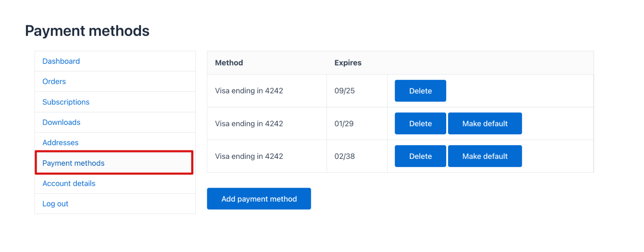Delete the card expiring 02/38
This screenshot has width=644, height=252.
click(x=420, y=156)
